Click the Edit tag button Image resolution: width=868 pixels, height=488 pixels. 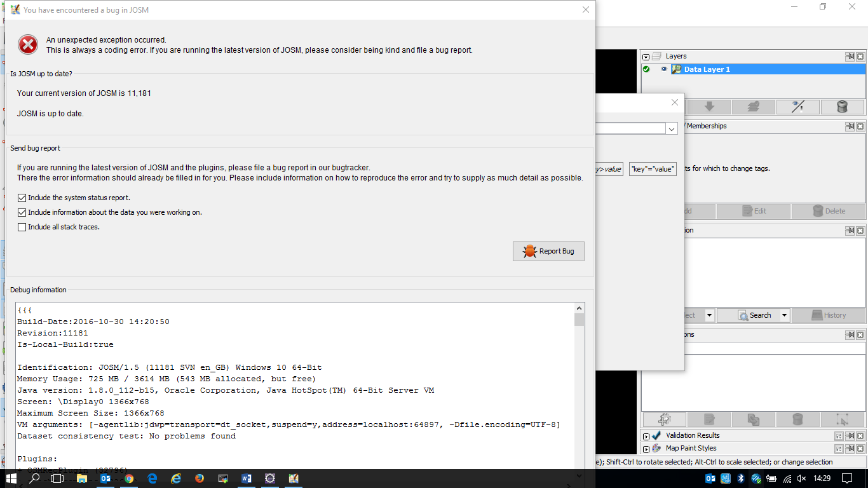(x=754, y=211)
